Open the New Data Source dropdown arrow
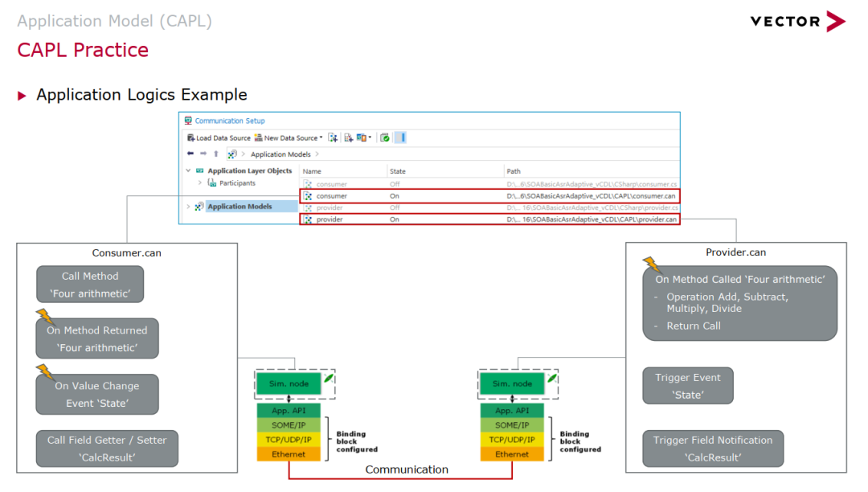Image resolution: width=868 pixels, height=492 pixels. point(321,137)
